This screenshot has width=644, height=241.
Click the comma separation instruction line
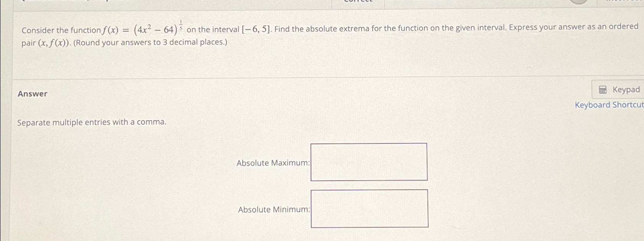pos(92,122)
